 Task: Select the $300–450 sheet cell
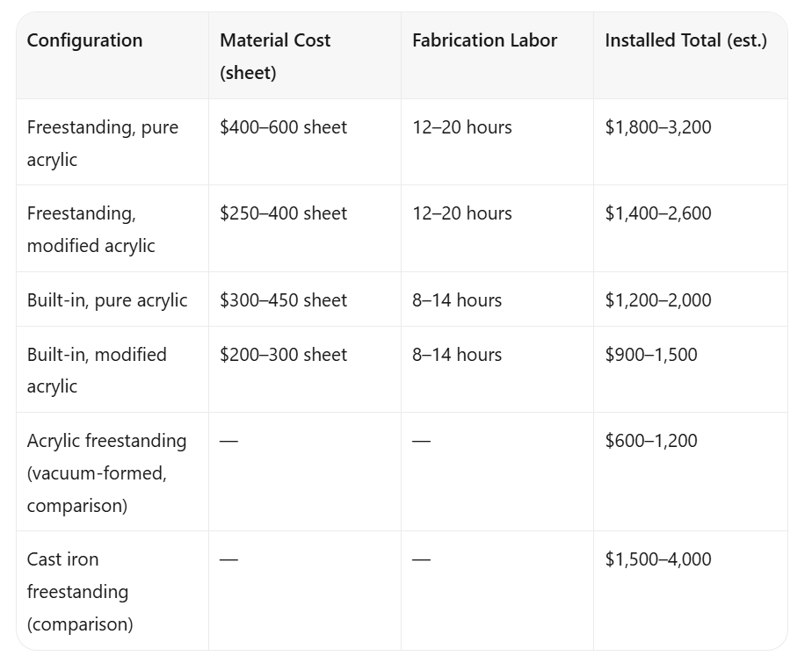click(283, 300)
